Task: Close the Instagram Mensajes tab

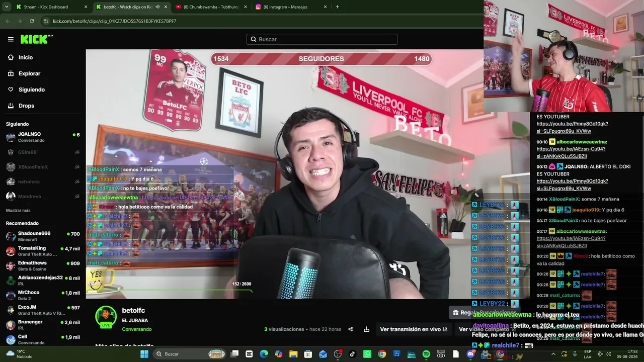Action: [x=325, y=7]
